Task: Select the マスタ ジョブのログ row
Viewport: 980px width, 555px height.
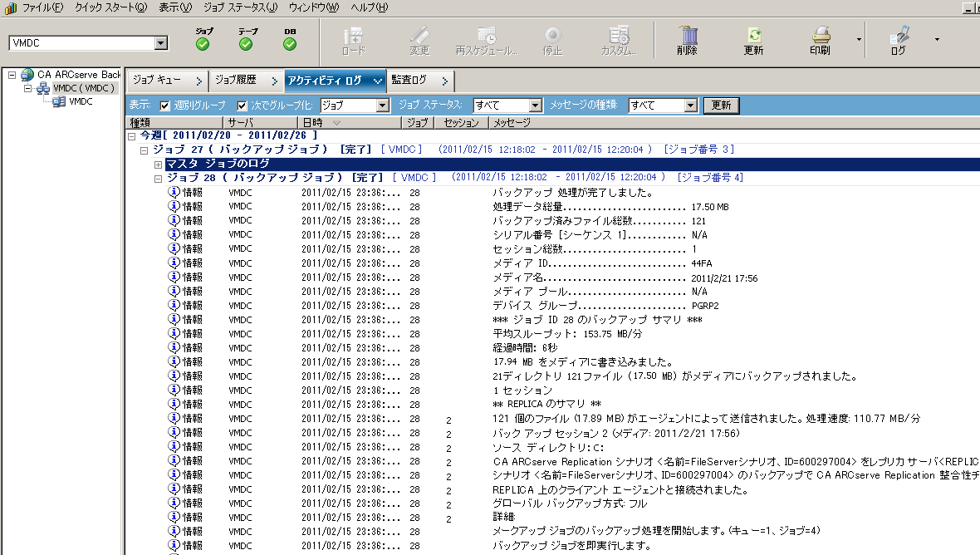Action: point(572,164)
